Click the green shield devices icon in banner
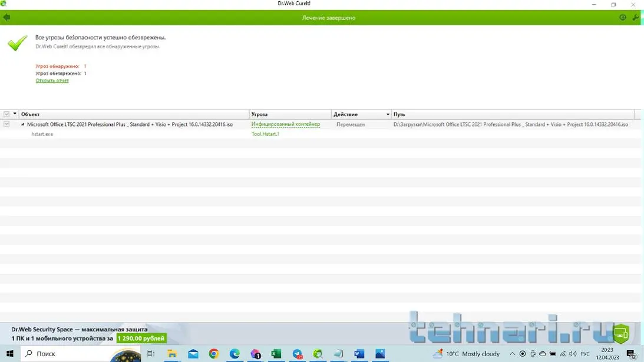644x362 pixels. [x=621, y=333]
